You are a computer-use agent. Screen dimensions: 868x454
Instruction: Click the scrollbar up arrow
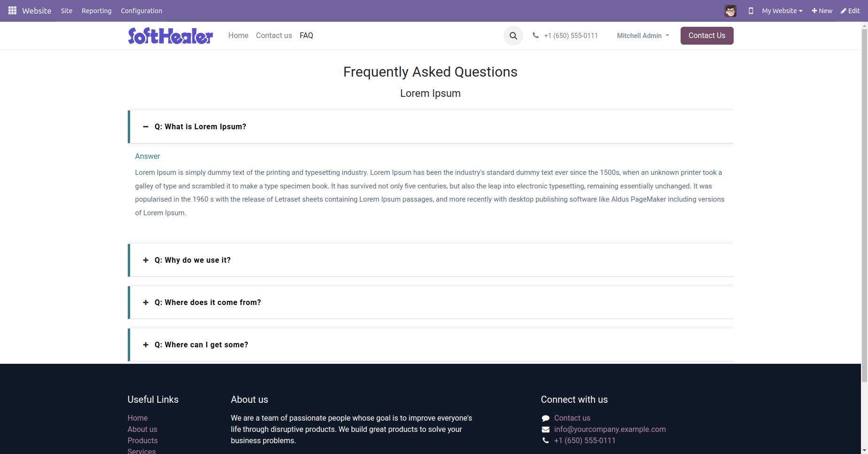(x=864, y=25)
